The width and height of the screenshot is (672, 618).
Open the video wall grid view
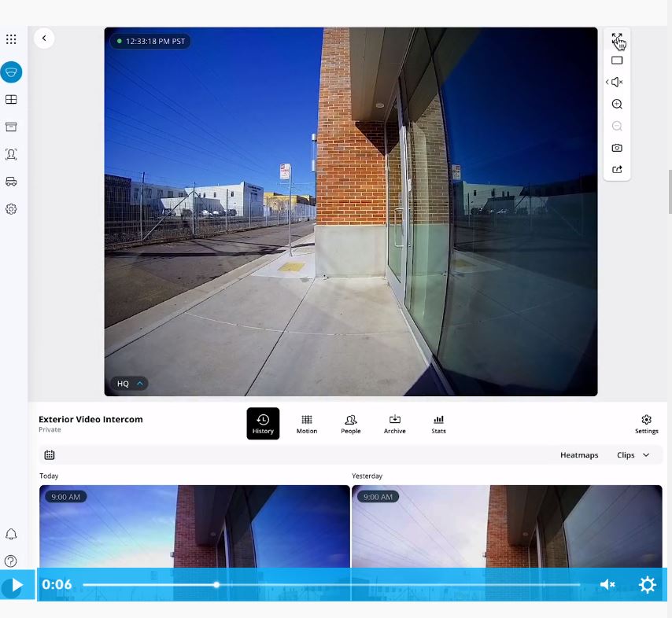tap(11, 99)
